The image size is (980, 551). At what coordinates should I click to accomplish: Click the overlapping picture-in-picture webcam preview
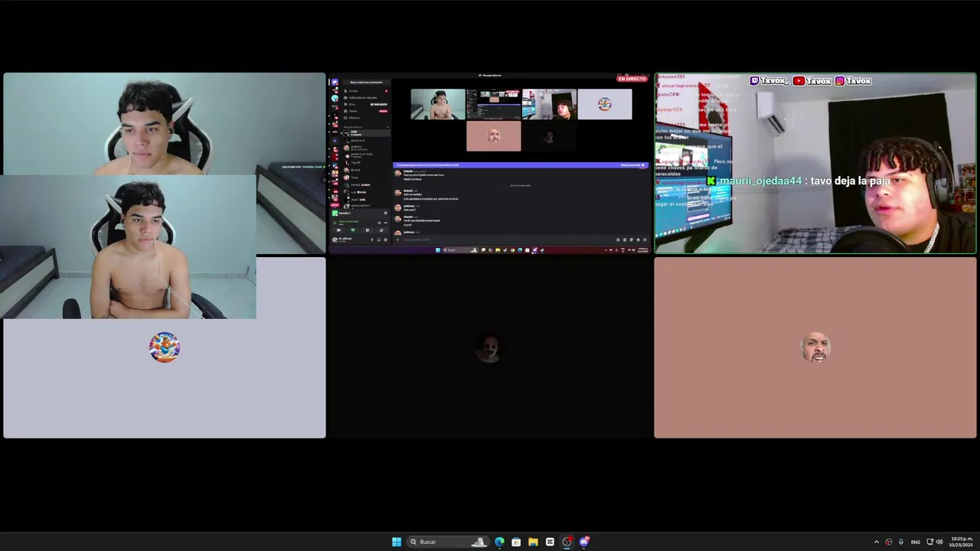(128, 246)
